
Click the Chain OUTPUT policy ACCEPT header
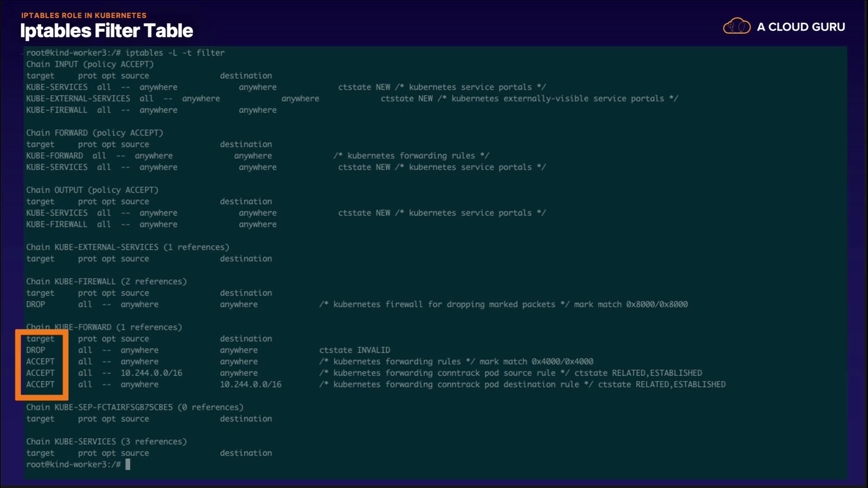(x=92, y=190)
